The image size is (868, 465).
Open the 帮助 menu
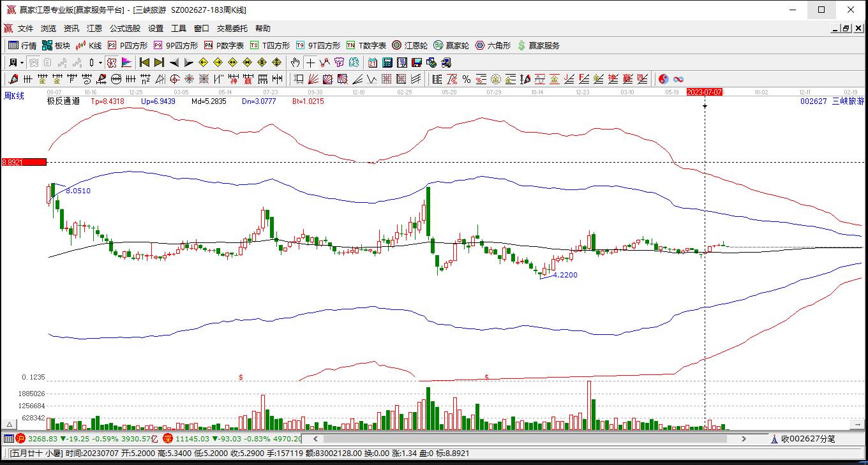[263, 29]
